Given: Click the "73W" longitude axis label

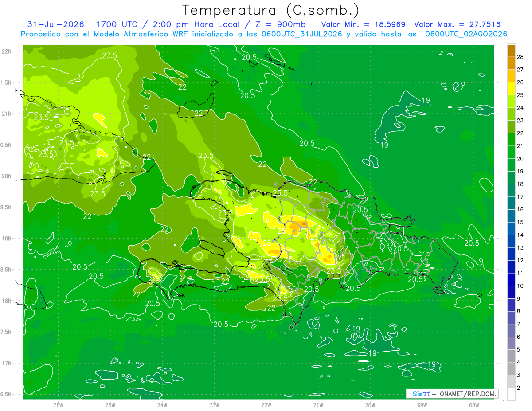Looking at the screenshot, I should tap(214, 405).
